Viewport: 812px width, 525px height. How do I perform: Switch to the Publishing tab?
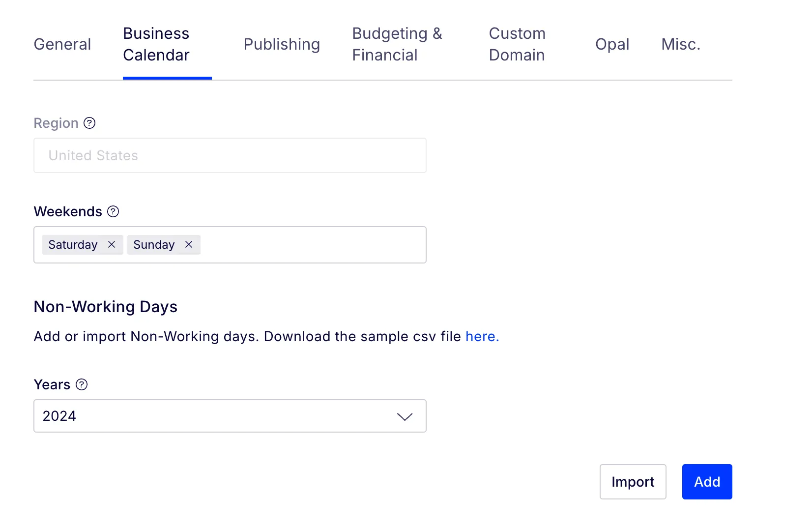(x=282, y=44)
